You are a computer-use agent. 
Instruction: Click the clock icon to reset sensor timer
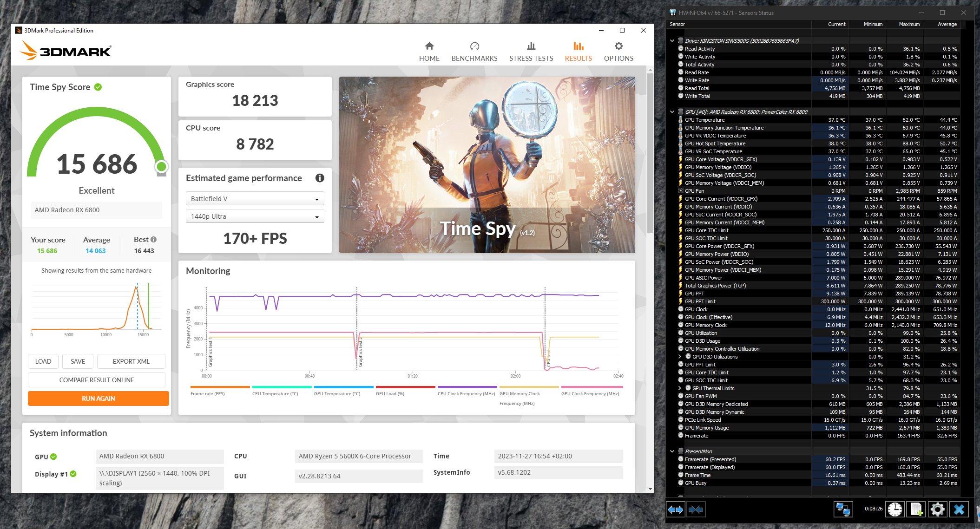(895, 509)
